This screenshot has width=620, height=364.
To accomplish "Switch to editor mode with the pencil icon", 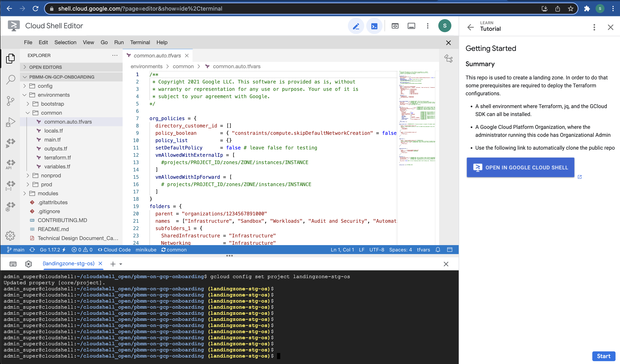I will [356, 26].
